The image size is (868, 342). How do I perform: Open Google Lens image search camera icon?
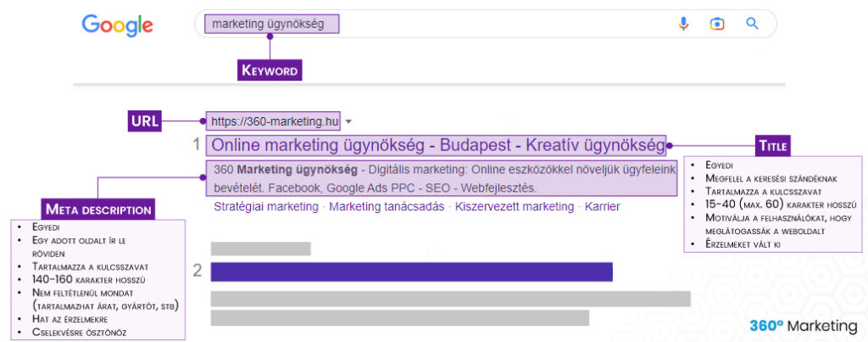717,24
